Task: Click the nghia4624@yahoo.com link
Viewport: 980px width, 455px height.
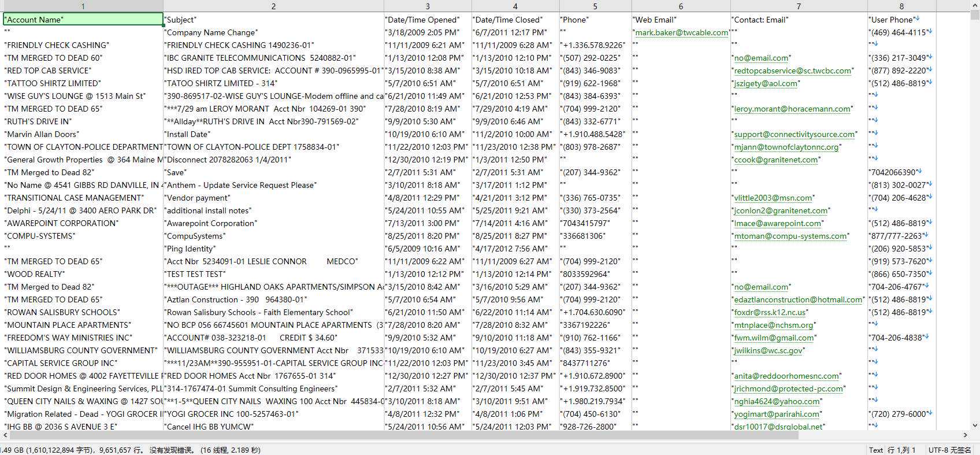Action: [x=777, y=401]
